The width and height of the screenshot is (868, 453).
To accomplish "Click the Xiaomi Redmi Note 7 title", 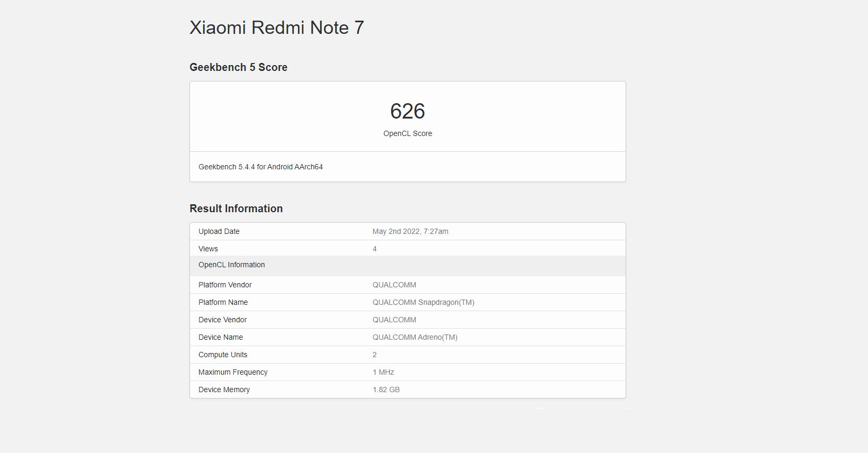I will (277, 28).
